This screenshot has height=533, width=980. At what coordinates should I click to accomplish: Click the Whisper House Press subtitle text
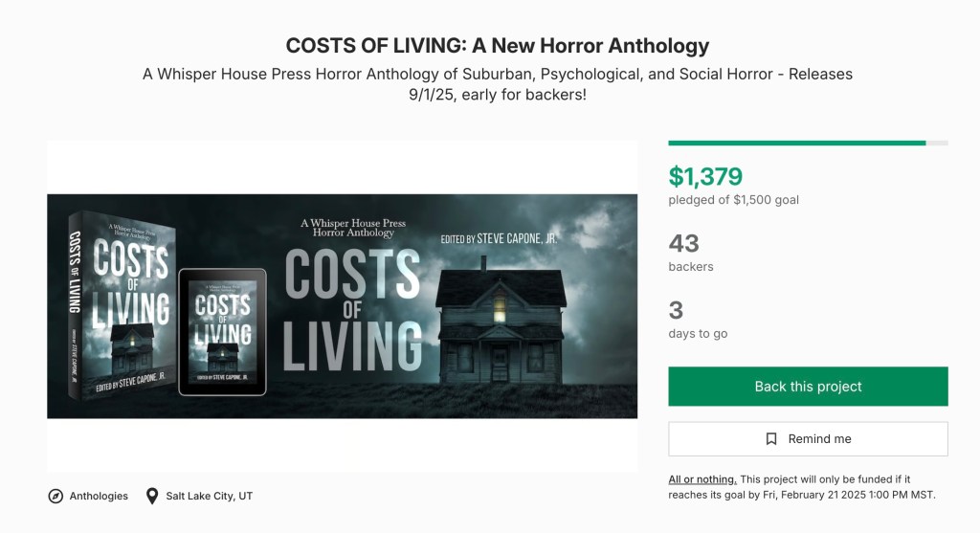[498, 84]
